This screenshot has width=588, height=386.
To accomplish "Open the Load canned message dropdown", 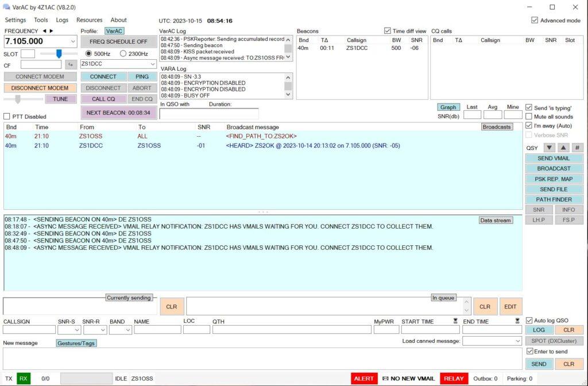I will pyautogui.click(x=517, y=341).
